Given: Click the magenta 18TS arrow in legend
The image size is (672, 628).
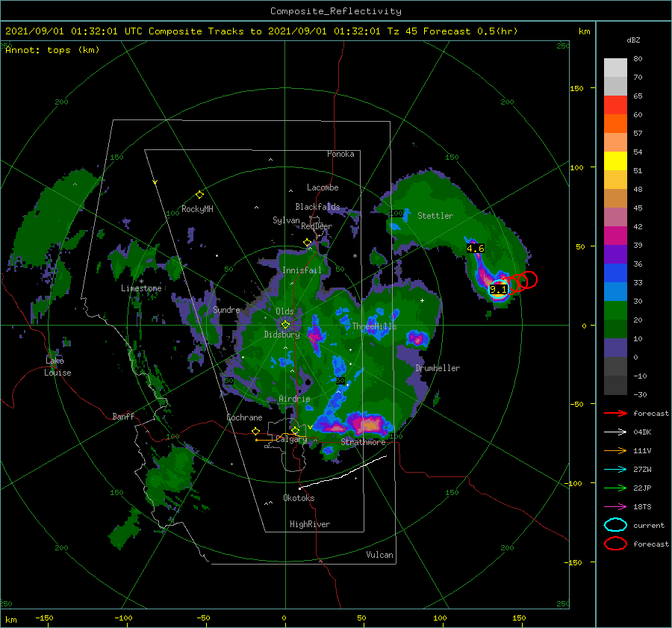Looking at the screenshot, I should click(x=615, y=507).
